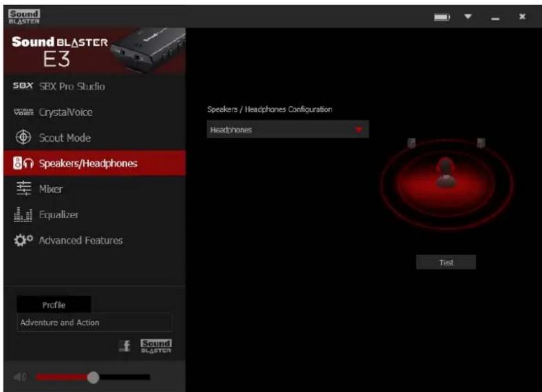Click the battery status icon in title bar
The height and width of the screenshot is (392, 542).
click(x=442, y=17)
